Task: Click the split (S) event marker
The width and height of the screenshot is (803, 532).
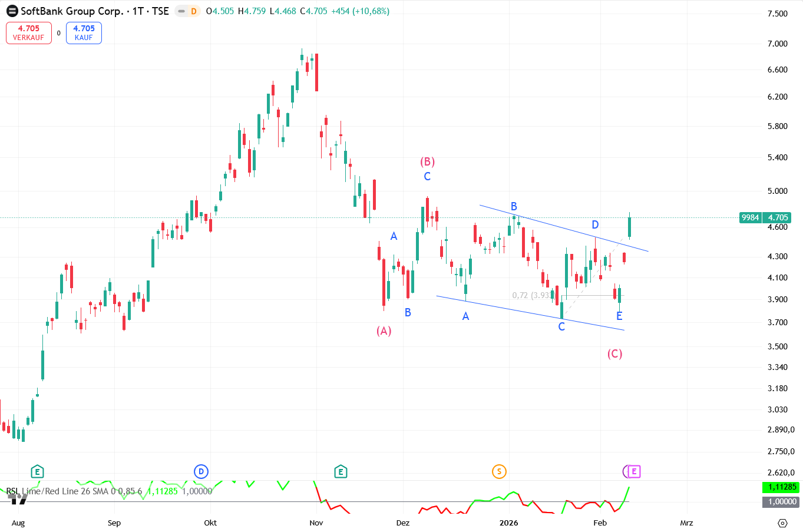Action: point(499,471)
